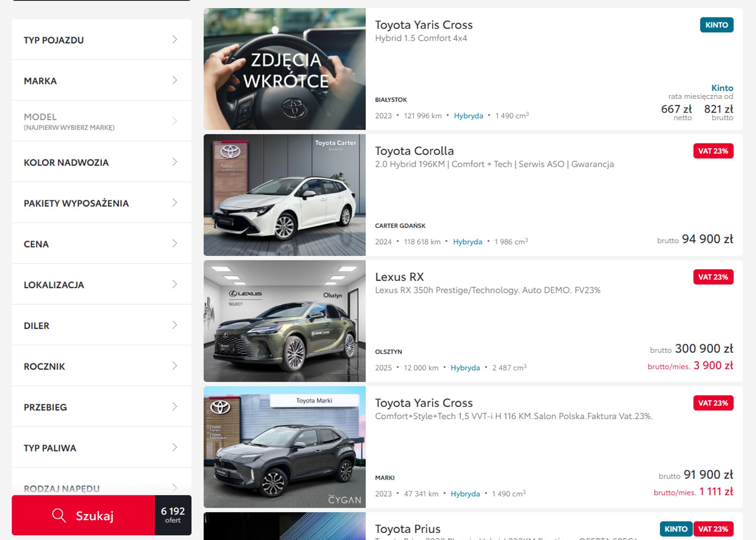Click the '12 000 km' mileage value
The height and width of the screenshot is (540, 756).
click(421, 368)
